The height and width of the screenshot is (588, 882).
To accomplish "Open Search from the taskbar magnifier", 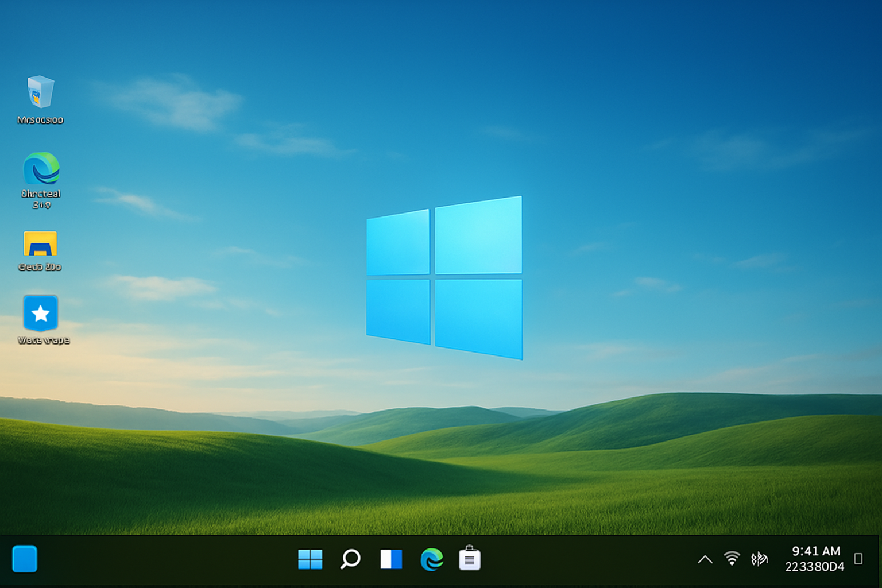I will (x=350, y=559).
